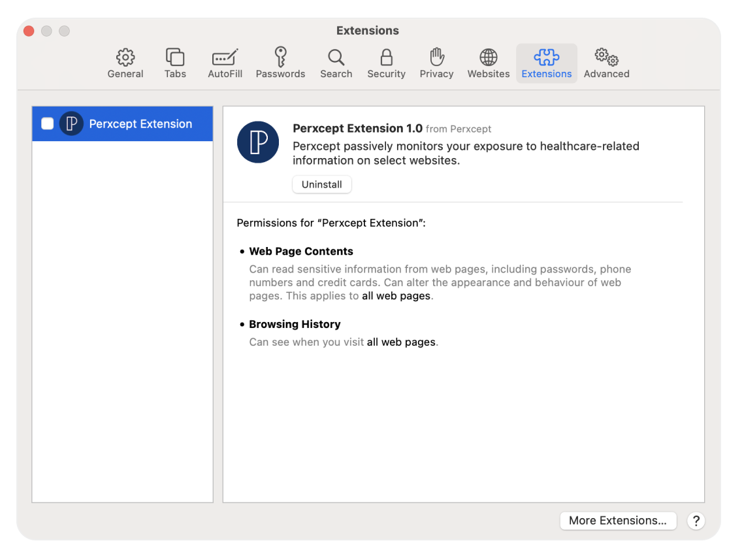This screenshot has width=742, height=560.
Task: Click the "from Perxcept" developer label
Action: pyautogui.click(x=458, y=129)
